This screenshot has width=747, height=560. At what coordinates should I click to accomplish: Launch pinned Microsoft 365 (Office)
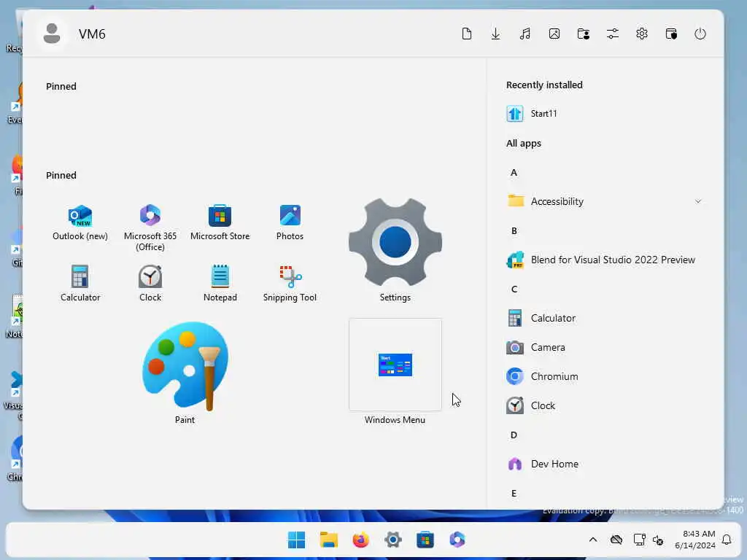point(150,227)
